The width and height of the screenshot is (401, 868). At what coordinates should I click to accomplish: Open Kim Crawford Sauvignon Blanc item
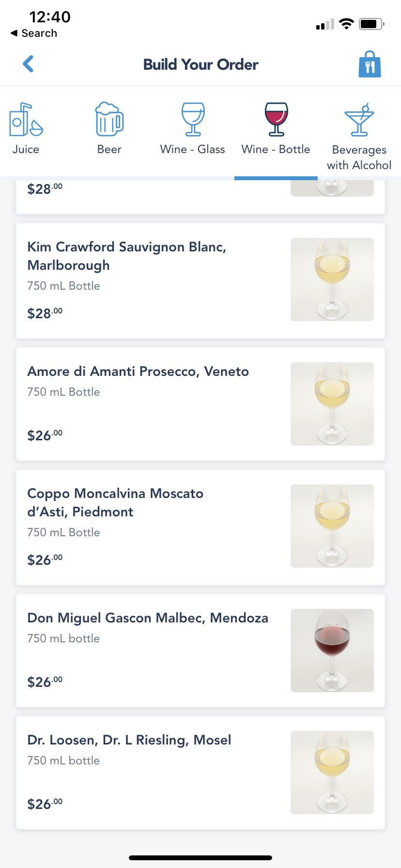127,256
